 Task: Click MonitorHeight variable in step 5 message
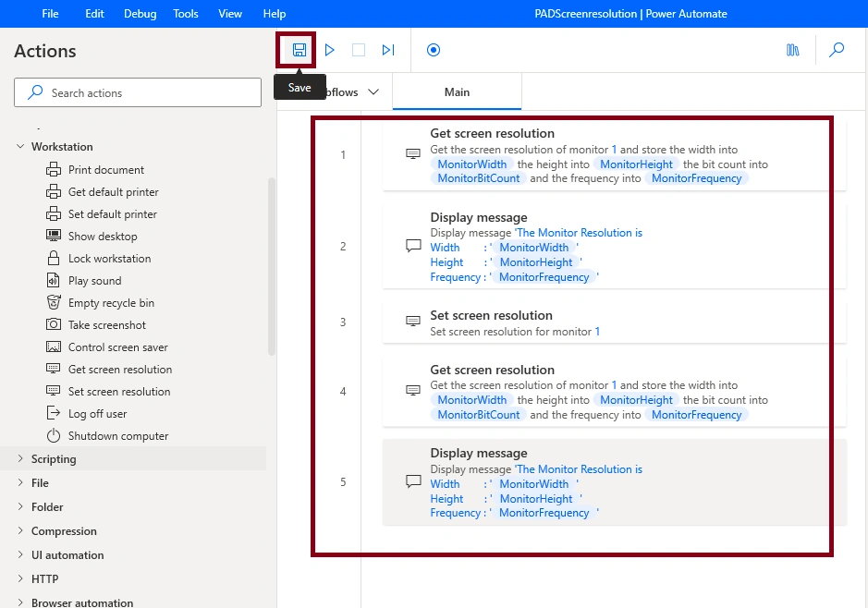[x=536, y=498]
